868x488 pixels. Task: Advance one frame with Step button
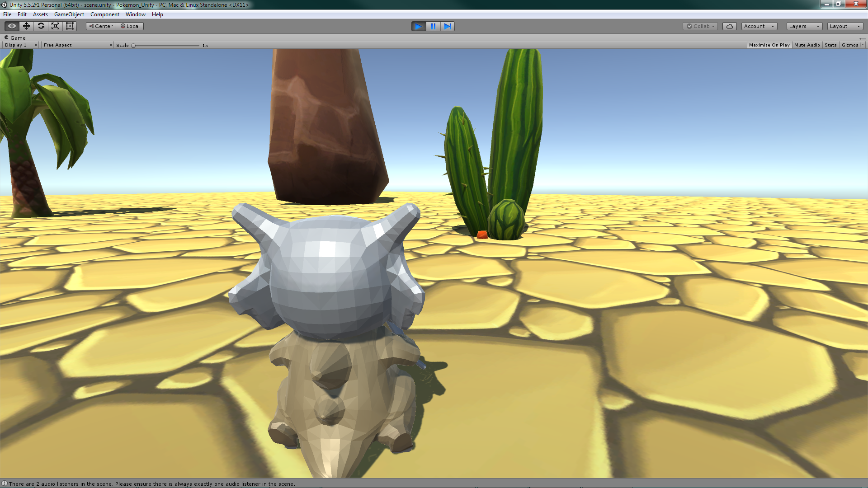[448, 26]
